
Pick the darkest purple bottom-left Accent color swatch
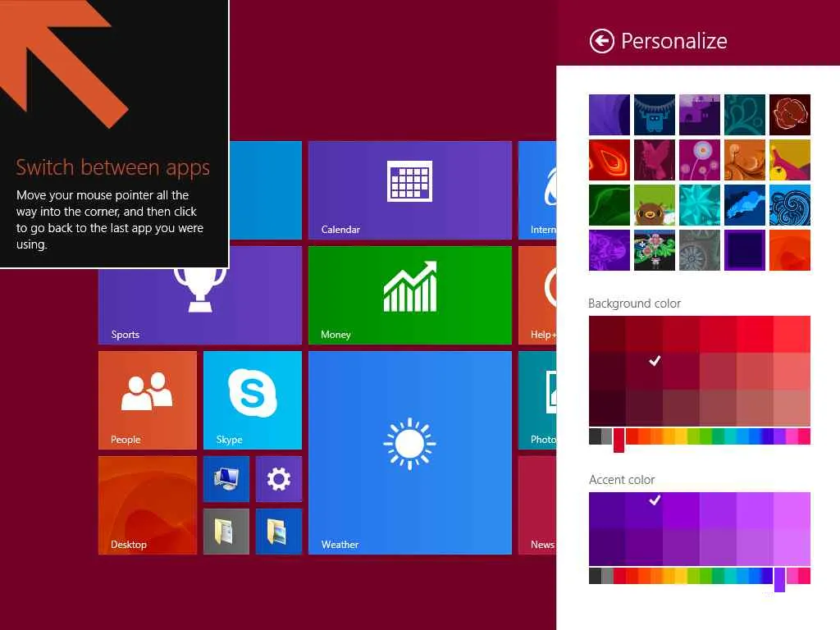tap(607, 547)
